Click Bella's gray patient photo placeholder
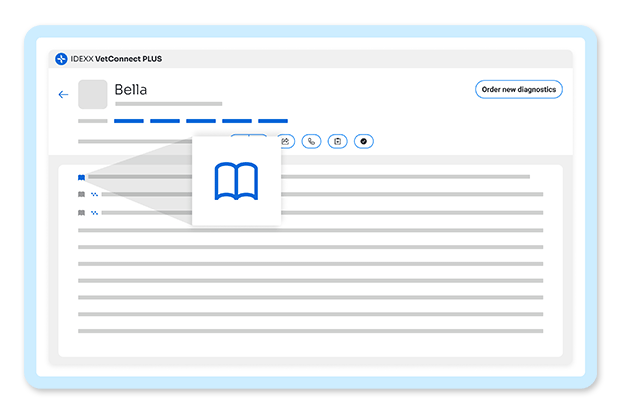Viewport: 621px width, 414px height. [x=93, y=94]
